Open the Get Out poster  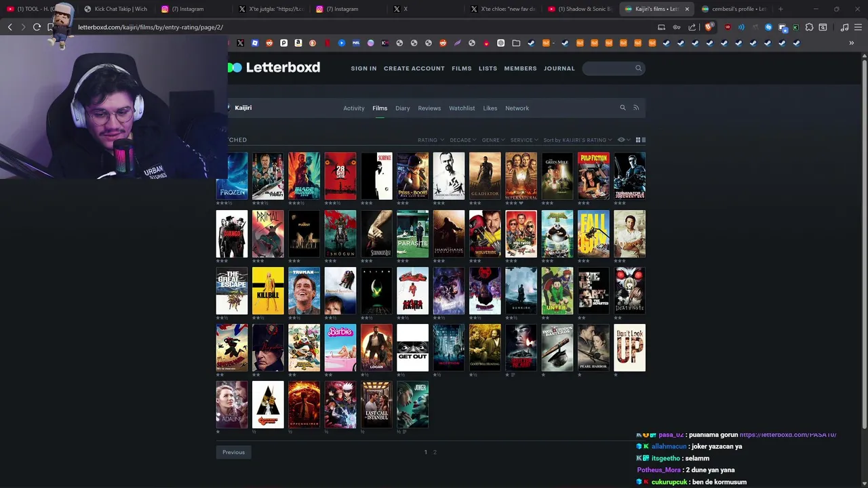click(413, 348)
